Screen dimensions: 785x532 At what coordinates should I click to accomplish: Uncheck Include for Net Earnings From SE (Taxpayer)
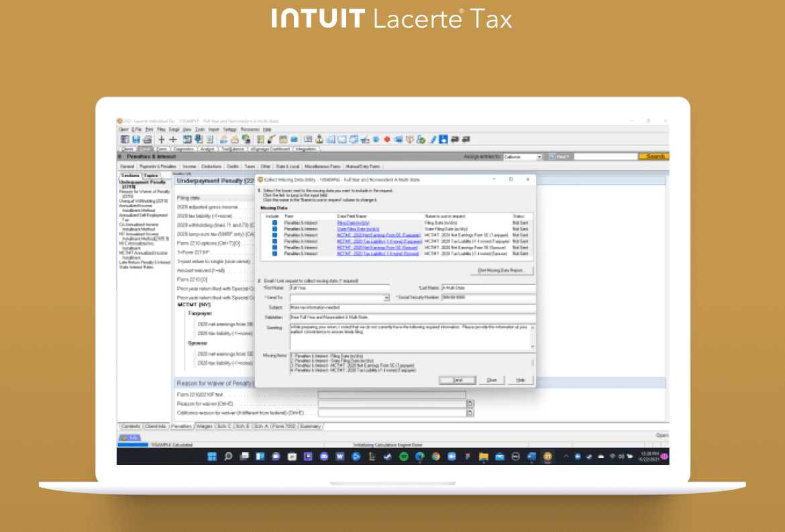coord(274,235)
